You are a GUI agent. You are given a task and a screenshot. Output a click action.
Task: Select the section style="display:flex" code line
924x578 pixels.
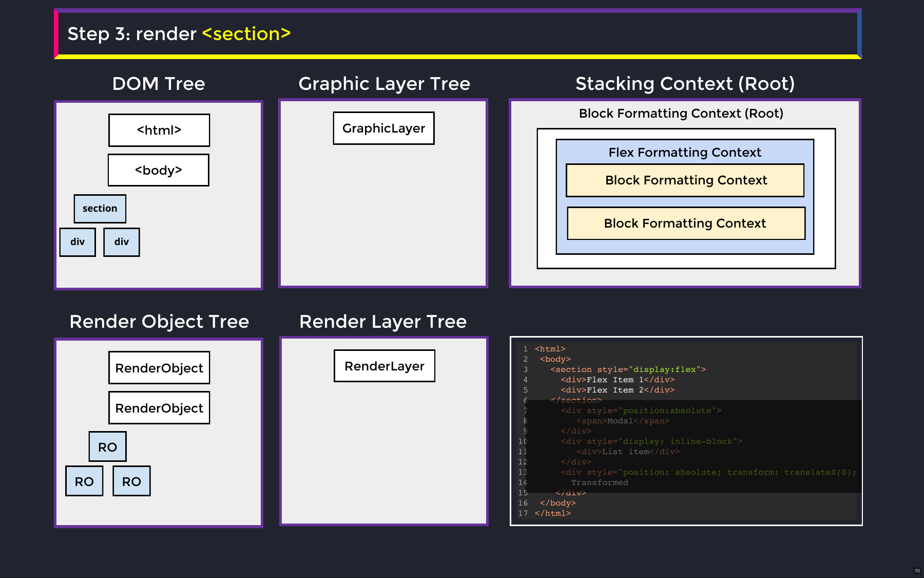(628, 369)
